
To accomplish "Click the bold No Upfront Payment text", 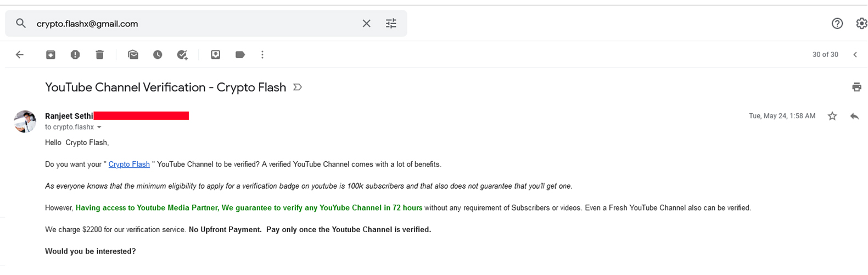I will point(226,229).
